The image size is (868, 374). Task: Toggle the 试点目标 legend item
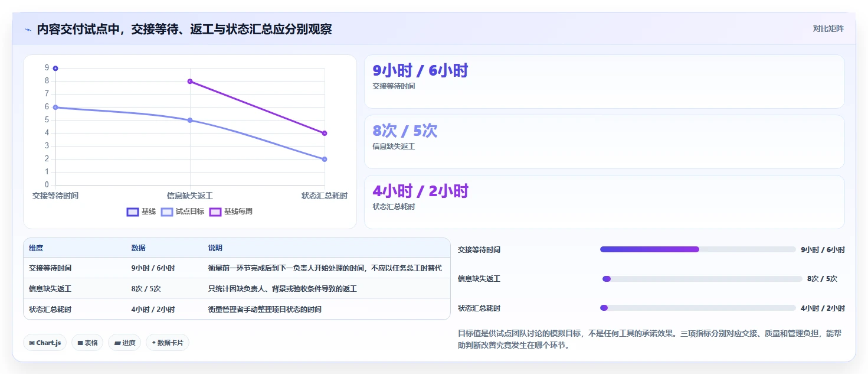pyautogui.click(x=182, y=212)
